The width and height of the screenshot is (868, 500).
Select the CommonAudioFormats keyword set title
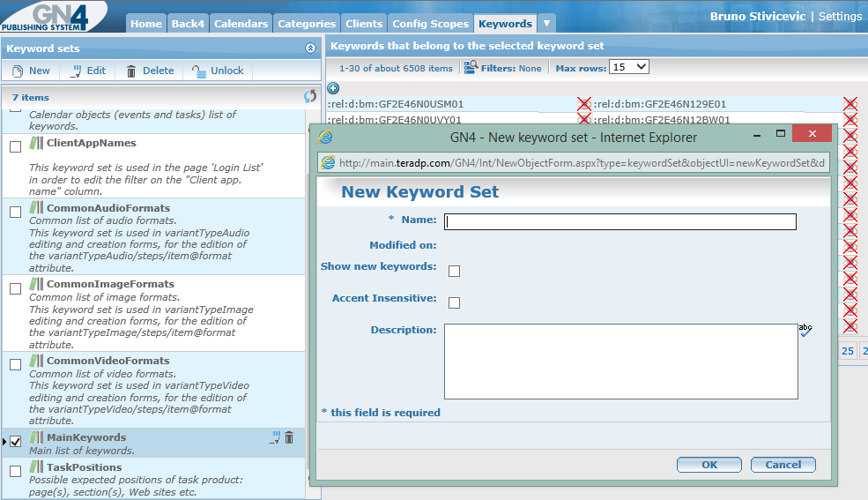[x=108, y=207]
